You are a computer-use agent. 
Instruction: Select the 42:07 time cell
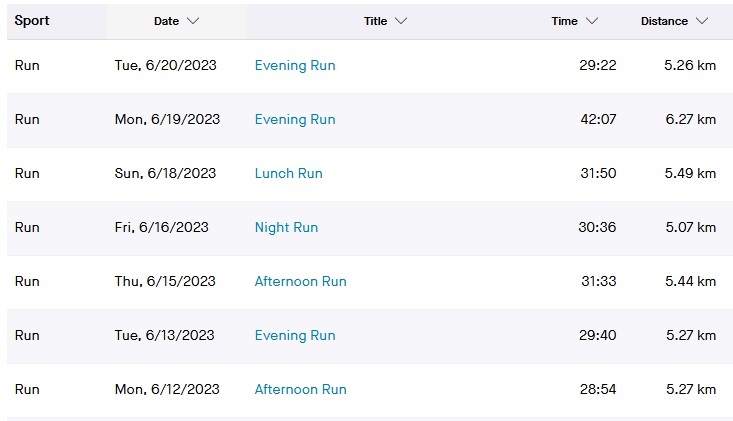(x=599, y=119)
